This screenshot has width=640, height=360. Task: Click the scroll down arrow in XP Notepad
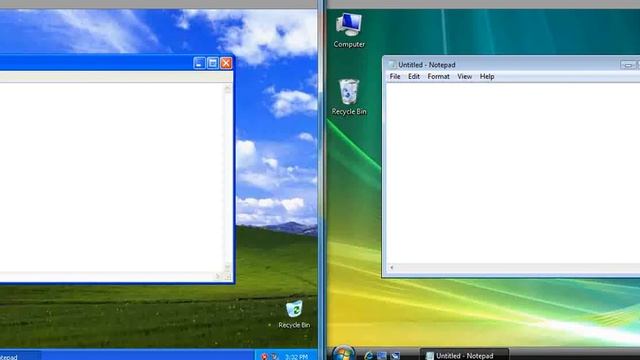(228, 267)
